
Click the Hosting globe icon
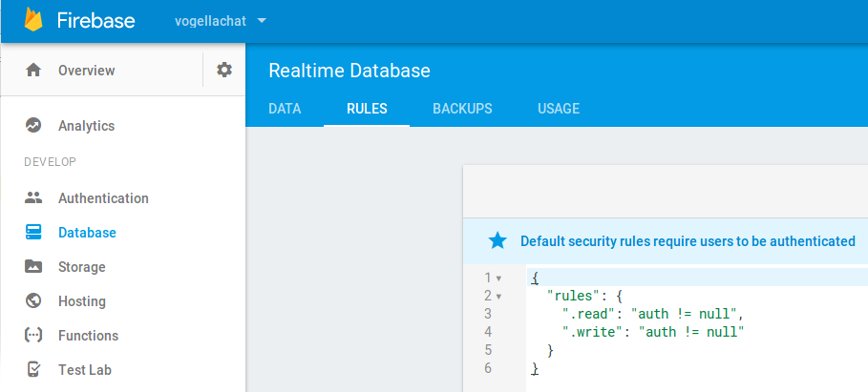[33, 300]
